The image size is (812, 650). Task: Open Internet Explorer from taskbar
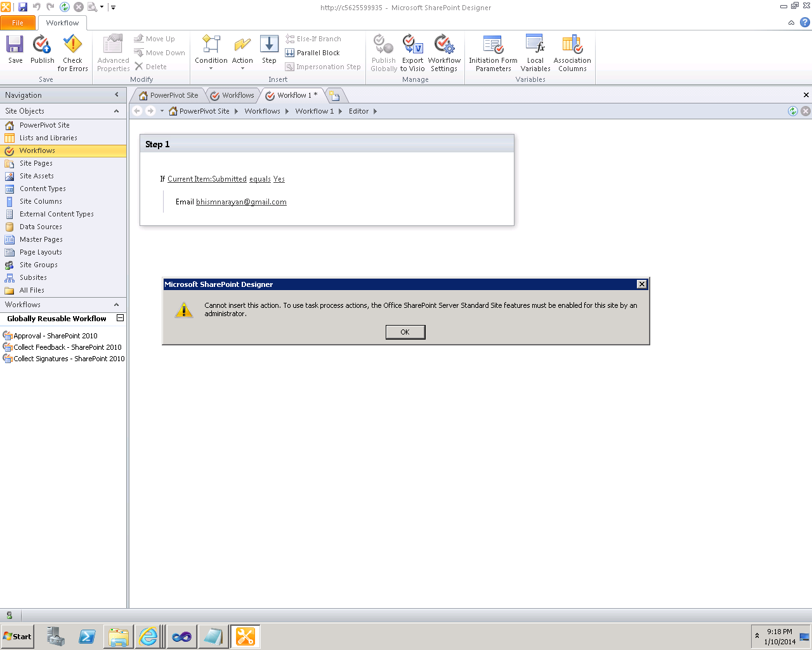coord(148,637)
